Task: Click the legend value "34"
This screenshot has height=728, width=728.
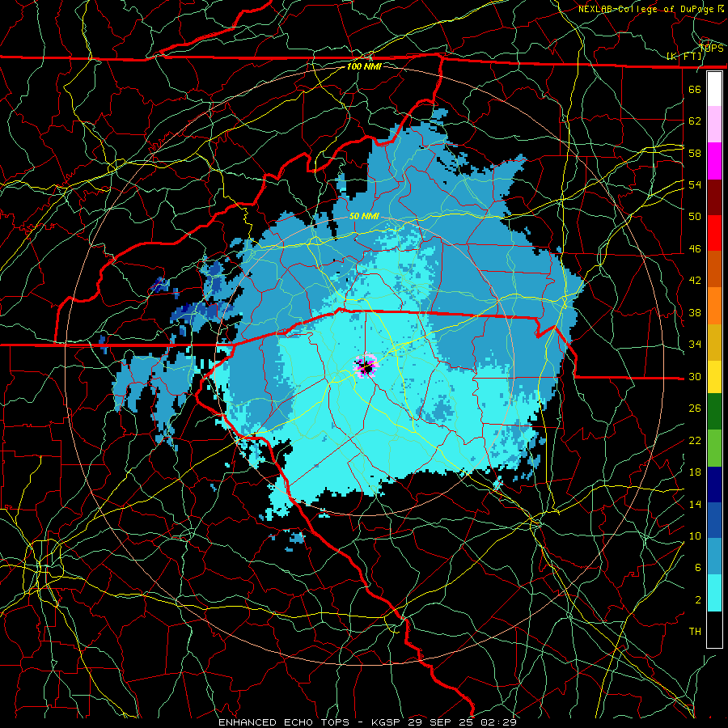Action: 695,345
